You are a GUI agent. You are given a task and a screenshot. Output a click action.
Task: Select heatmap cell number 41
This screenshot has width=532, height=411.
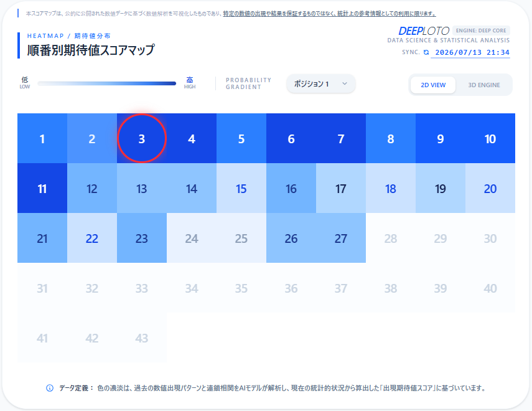pos(42,338)
